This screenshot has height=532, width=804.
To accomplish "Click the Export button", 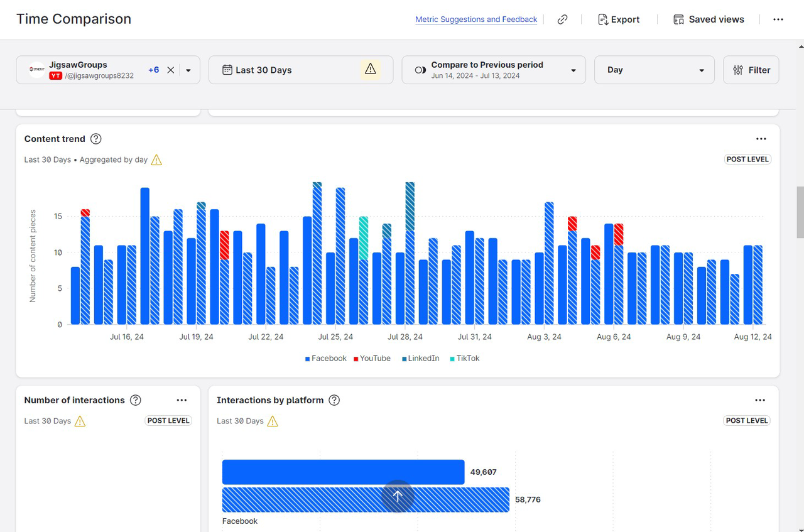I will click(x=619, y=19).
